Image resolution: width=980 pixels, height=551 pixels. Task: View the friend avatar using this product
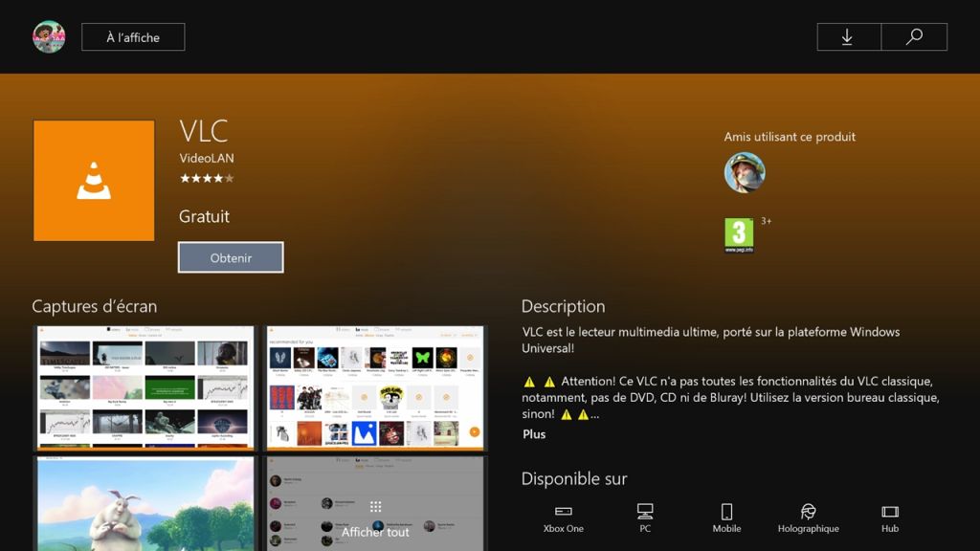point(745,172)
